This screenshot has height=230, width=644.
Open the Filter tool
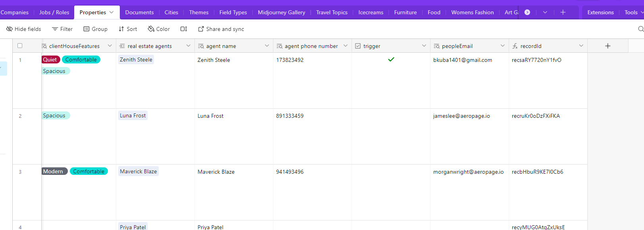(62, 29)
